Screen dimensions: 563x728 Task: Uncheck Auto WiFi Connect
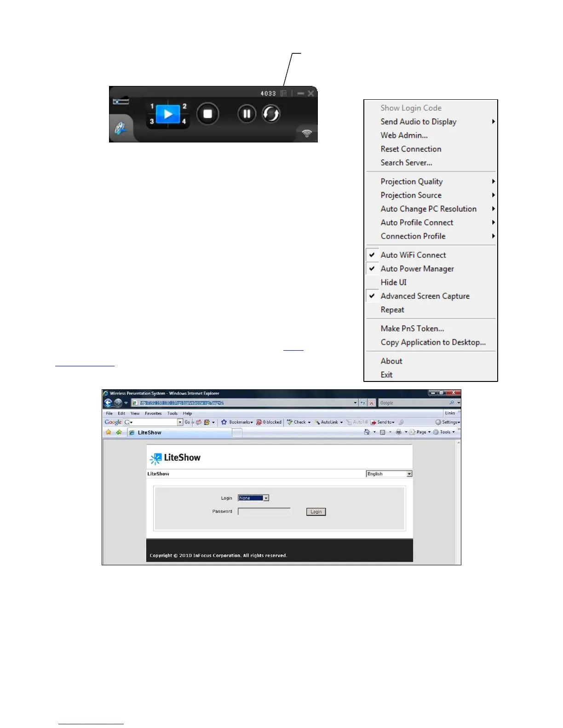pos(431,255)
